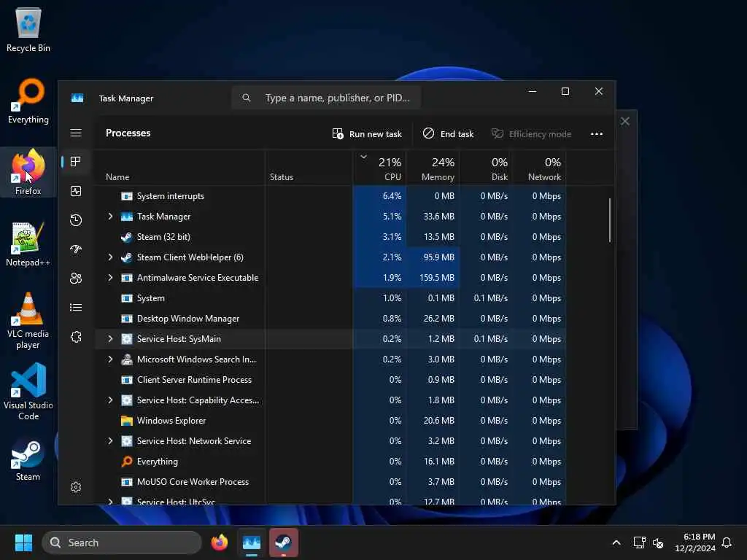Open Task Manager Settings gear icon
The image size is (747, 560).
point(76,487)
